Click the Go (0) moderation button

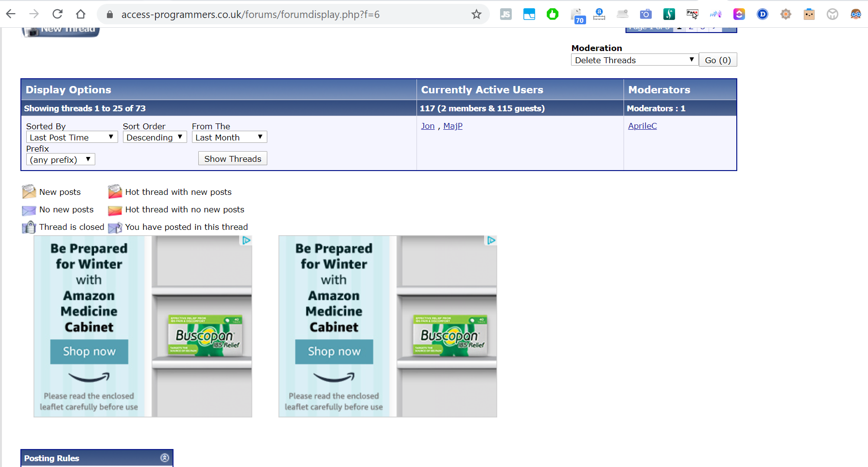point(718,60)
